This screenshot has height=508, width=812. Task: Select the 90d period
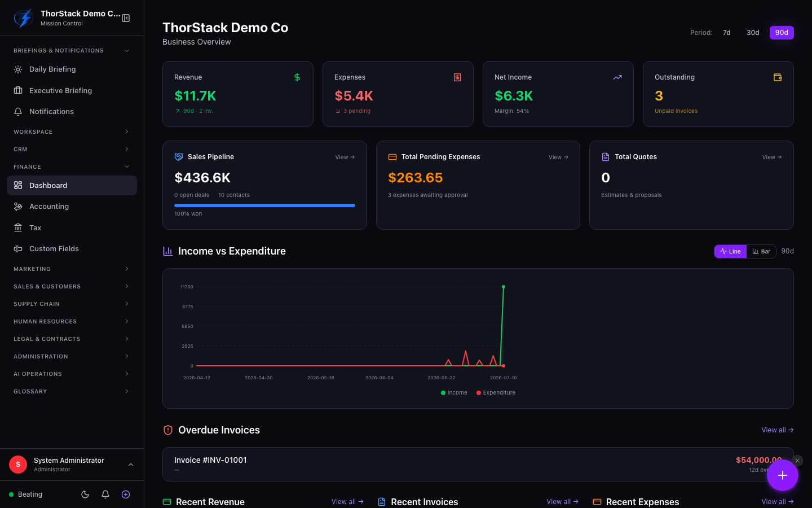point(782,33)
